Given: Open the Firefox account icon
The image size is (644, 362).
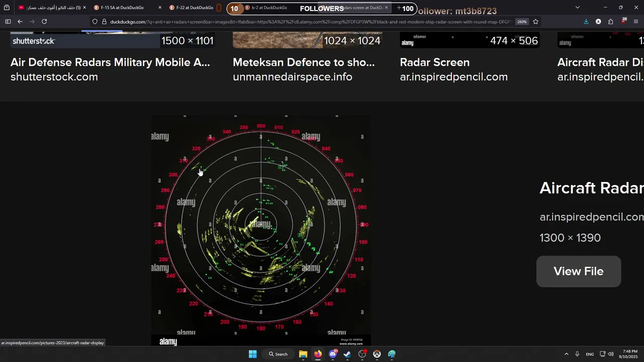Looking at the screenshot, I should coord(598,22).
